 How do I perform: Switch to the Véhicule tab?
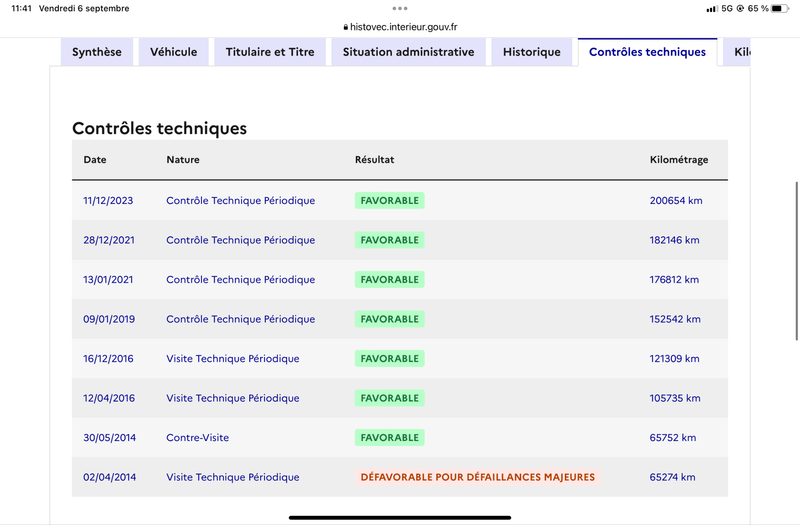pos(173,52)
